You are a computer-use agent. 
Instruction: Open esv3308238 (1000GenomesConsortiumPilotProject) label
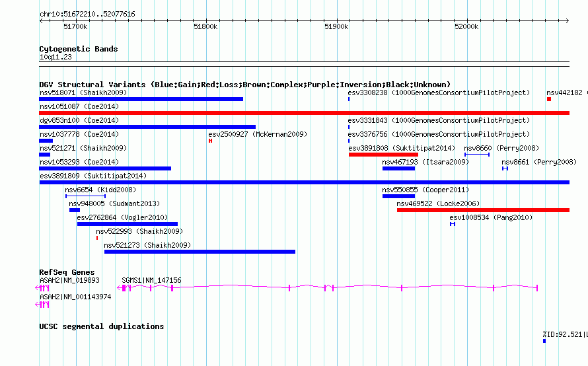click(x=439, y=92)
